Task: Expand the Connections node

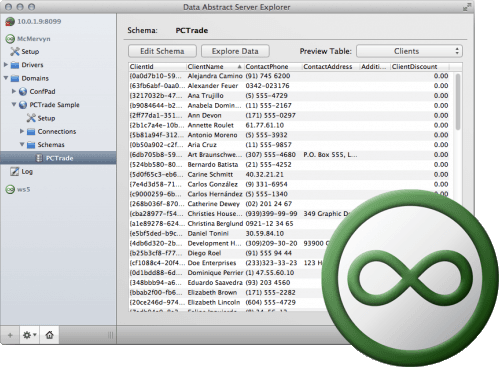Action: pyautogui.click(x=22, y=131)
